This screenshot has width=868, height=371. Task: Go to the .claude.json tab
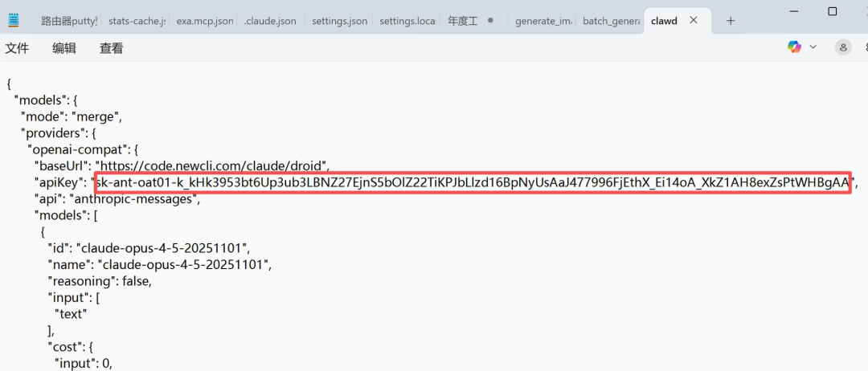click(270, 21)
